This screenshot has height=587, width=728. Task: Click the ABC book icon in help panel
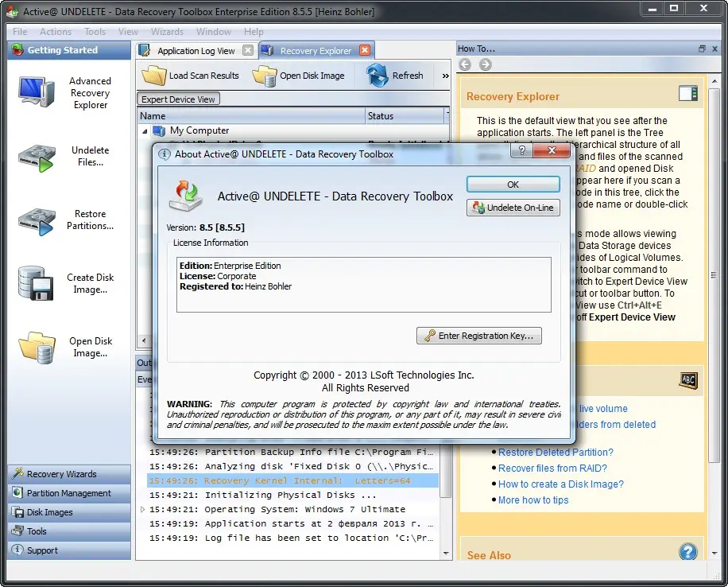tap(688, 380)
